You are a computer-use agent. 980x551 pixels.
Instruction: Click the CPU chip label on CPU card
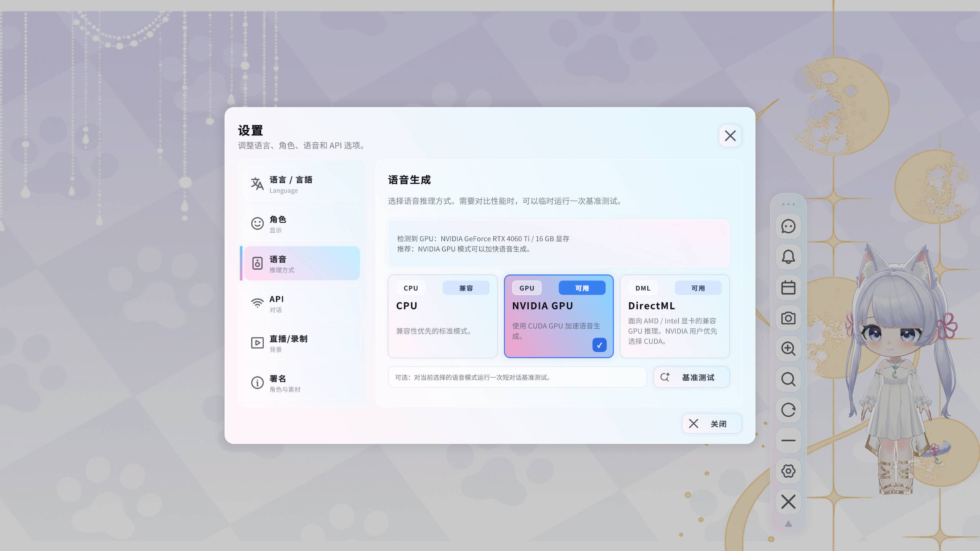pyautogui.click(x=411, y=288)
